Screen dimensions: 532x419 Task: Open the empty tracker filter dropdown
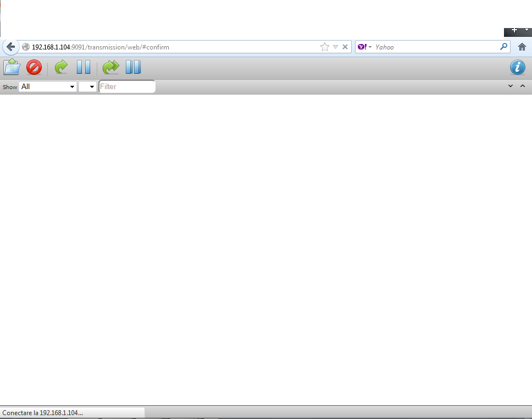87,86
